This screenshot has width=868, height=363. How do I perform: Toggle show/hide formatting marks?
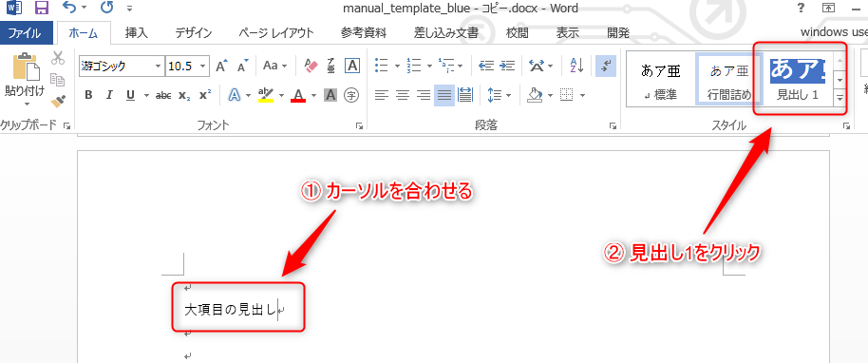click(606, 66)
